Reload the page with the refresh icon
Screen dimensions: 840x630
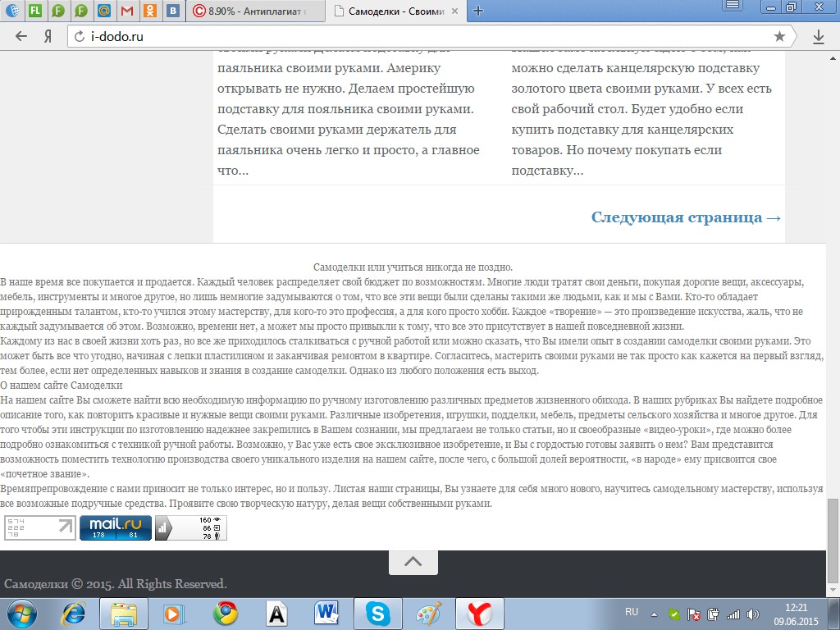click(80, 36)
